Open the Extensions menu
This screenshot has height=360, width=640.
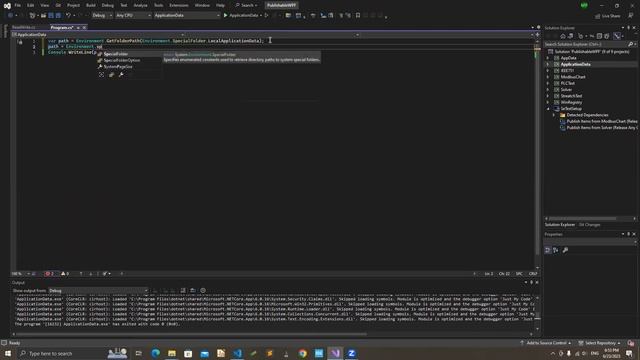click(179, 5)
